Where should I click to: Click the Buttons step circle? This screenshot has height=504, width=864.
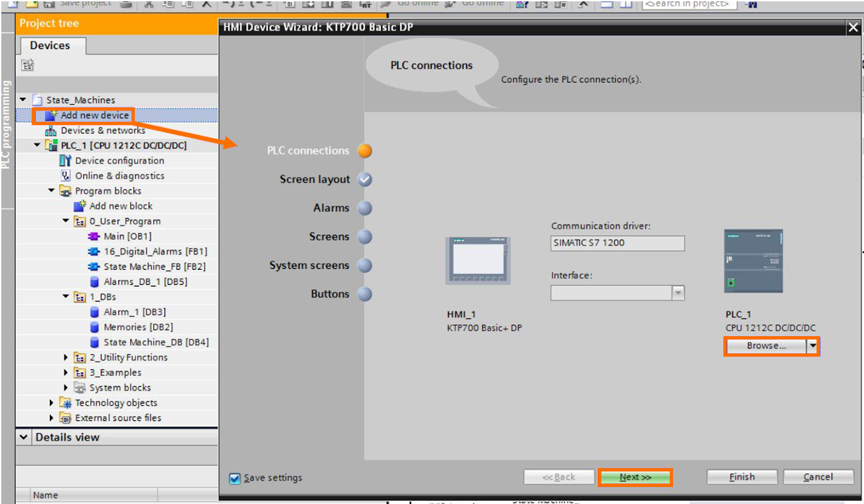point(365,294)
